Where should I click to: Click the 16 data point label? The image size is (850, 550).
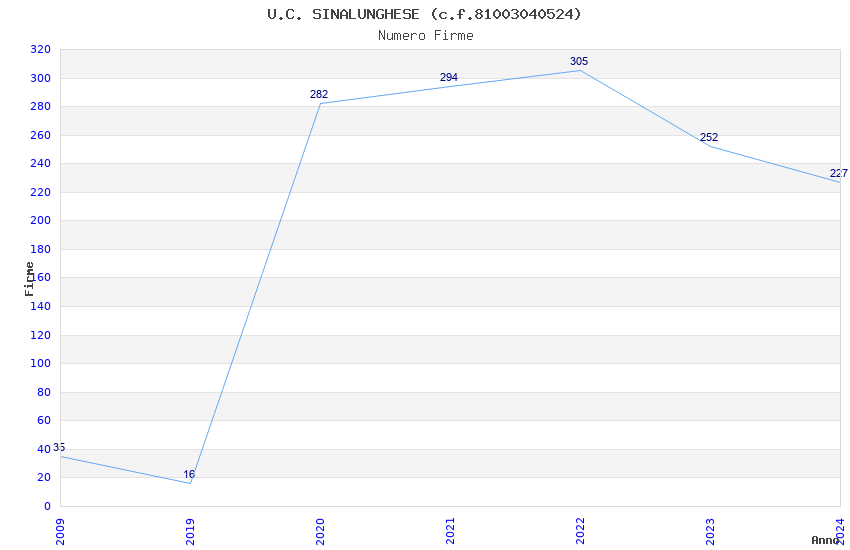(x=189, y=475)
